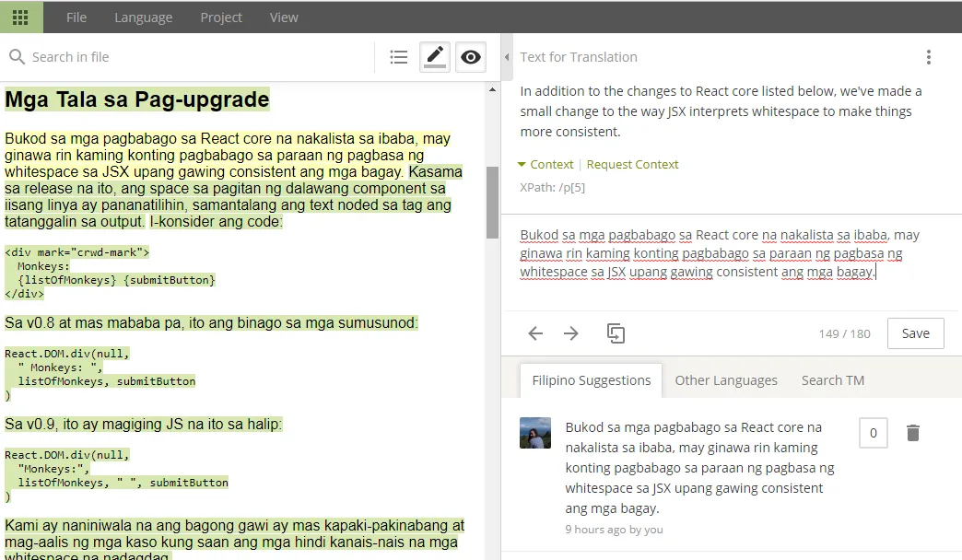Click the source text for translation

721,111
